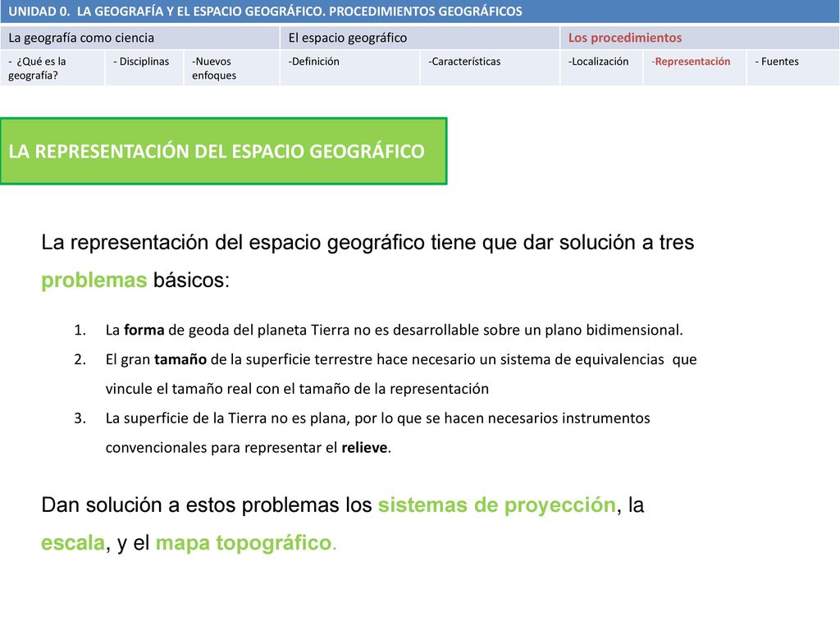Click 'Dan solución a estos problemas los'
This screenshot has height=630, width=840.
(206, 505)
